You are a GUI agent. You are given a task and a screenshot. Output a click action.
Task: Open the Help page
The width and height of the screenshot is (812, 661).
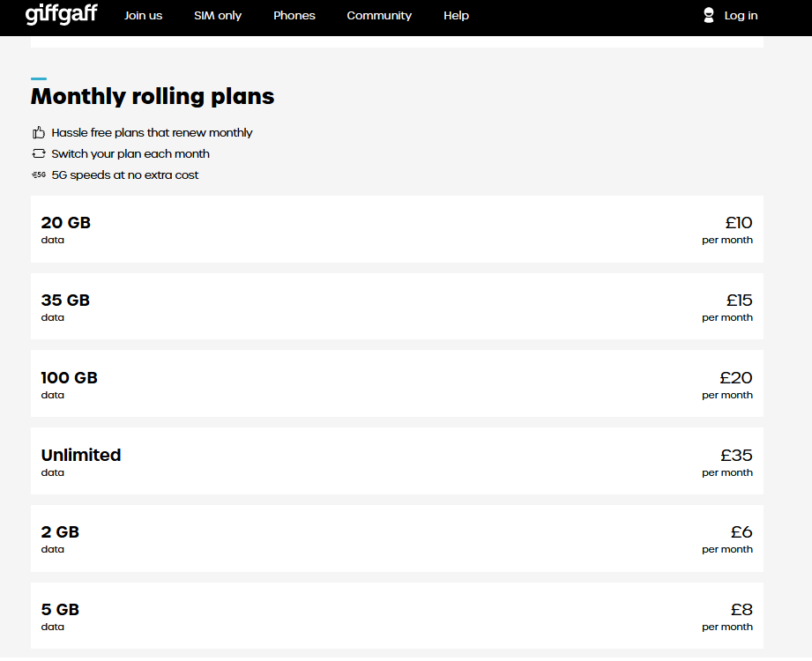456,16
